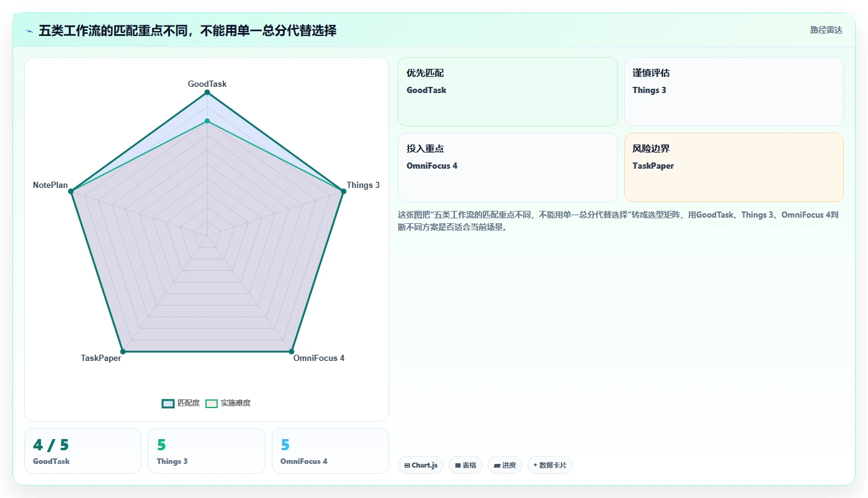Image resolution: width=868 pixels, height=498 pixels.
Task: Click the slide title 五类工作流的匹配重点不同
Action: [x=187, y=30]
